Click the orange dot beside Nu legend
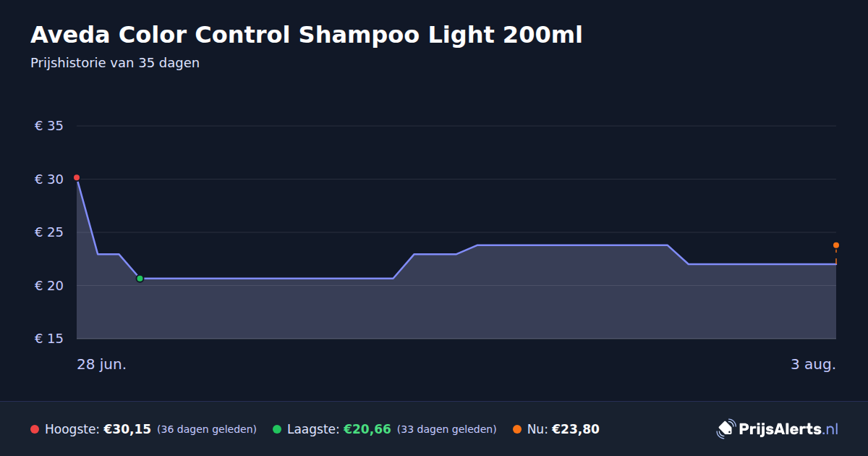The height and width of the screenshot is (456, 868). [517, 429]
